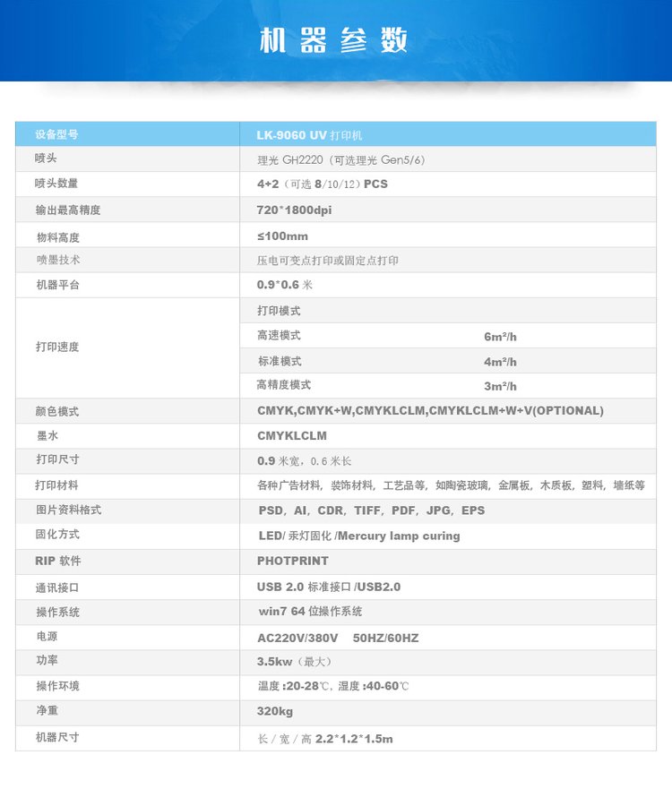Viewport: 672px width, 789px height.
Task: Click the PHOTPRINT RIP software value
Action: (293, 561)
